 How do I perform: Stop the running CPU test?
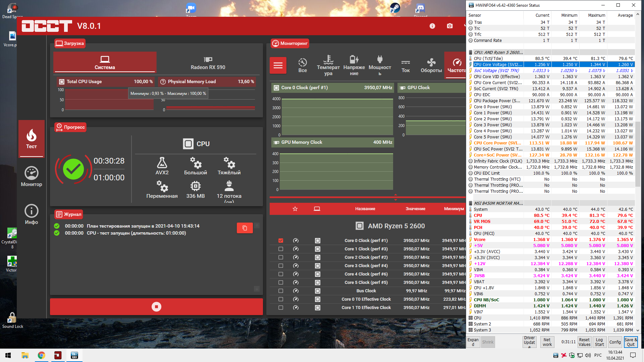[156, 307]
